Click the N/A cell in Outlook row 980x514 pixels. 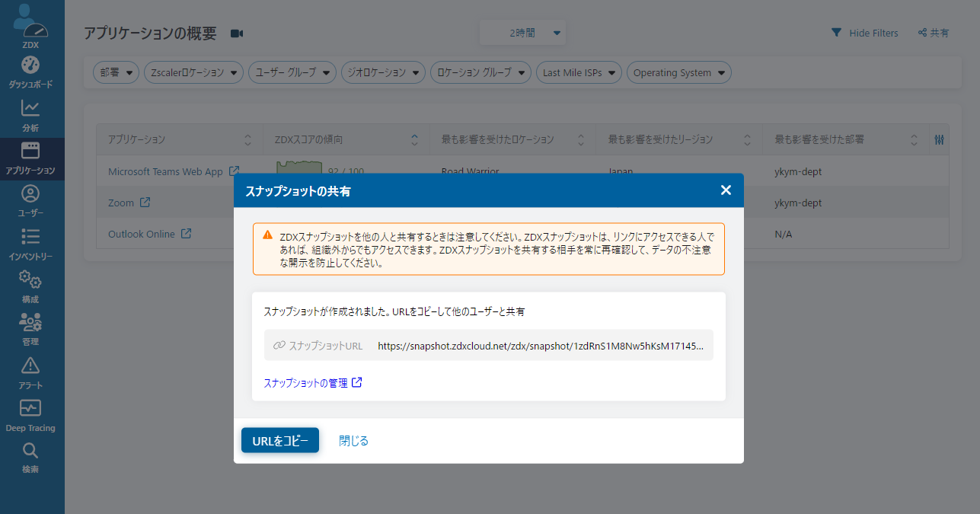pyautogui.click(x=783, y=234)
